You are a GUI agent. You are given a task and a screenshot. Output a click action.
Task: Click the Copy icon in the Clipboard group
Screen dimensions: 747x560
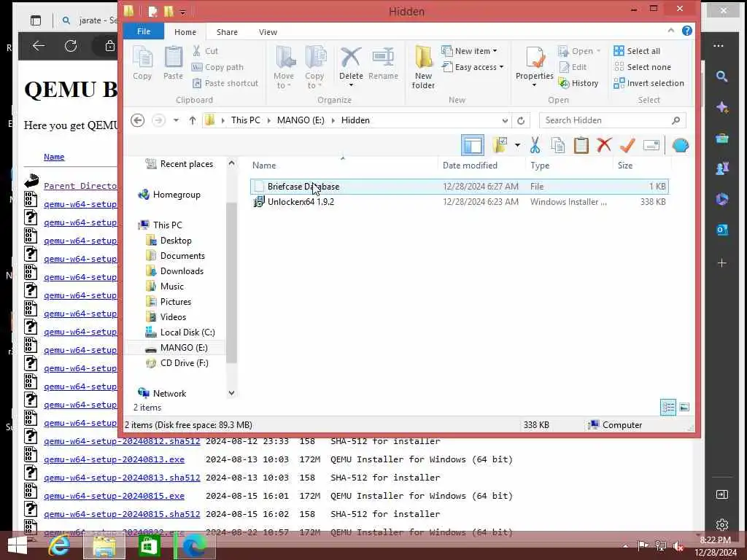(x=142, y=63)
